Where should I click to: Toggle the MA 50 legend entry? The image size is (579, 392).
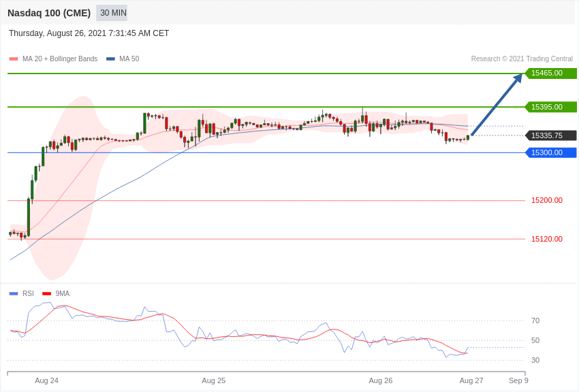click(x=123, y=59)
